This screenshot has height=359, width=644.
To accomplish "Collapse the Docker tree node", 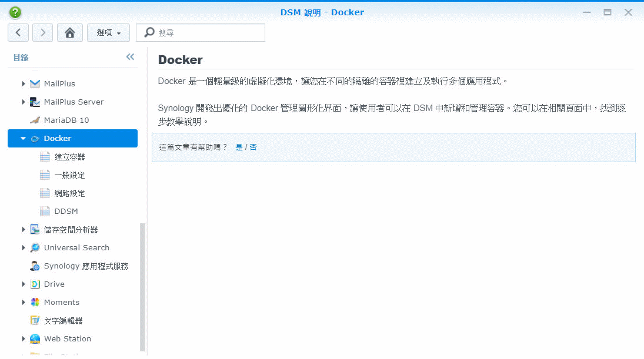I will click(23, 139).
